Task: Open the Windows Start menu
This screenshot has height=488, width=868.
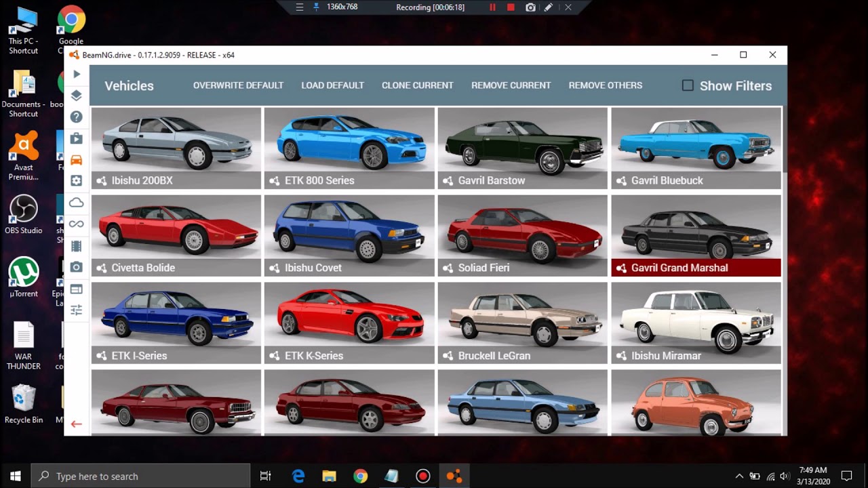Action: (x=15, y=476)
